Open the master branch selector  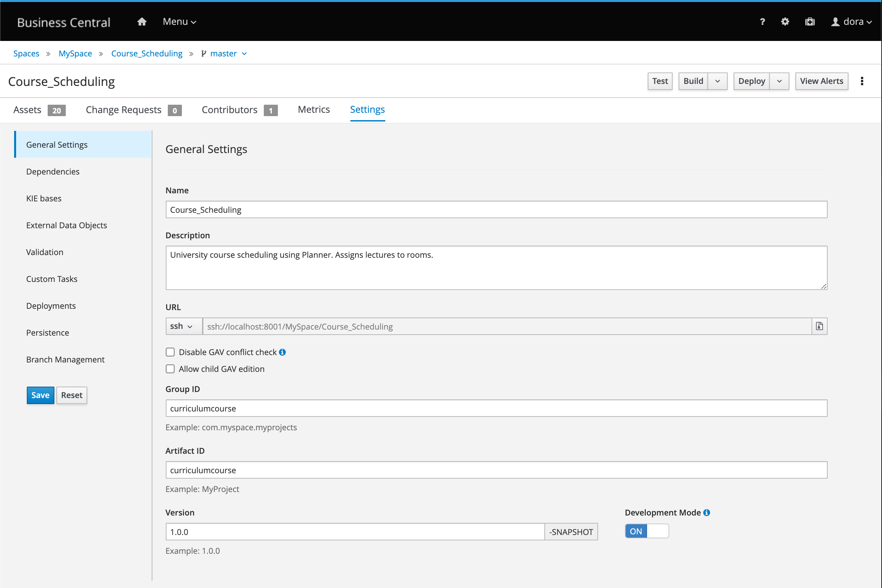point(224,54)
